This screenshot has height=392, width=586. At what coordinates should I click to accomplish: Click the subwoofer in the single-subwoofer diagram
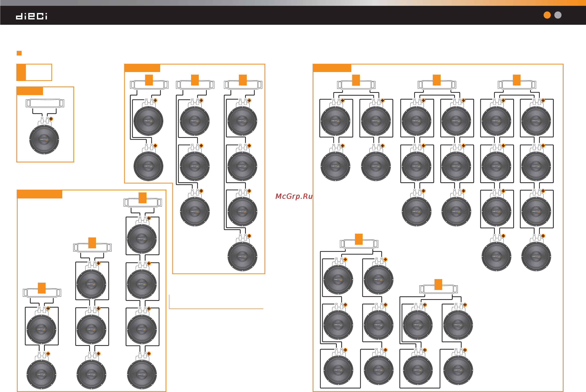44,140
